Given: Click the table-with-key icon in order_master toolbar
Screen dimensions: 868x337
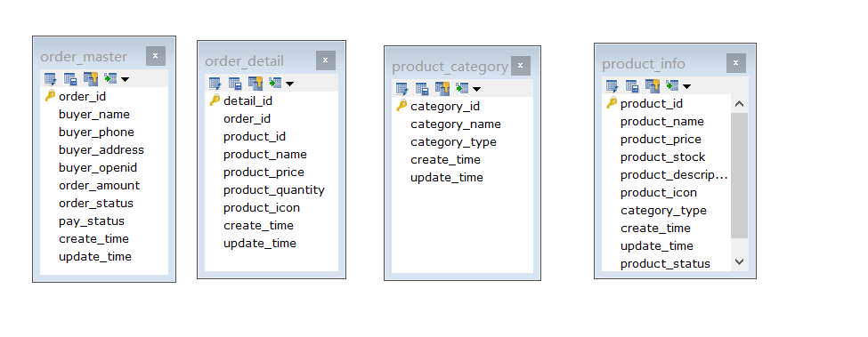Looking at the screenshot, I should (x=90, y=79).
